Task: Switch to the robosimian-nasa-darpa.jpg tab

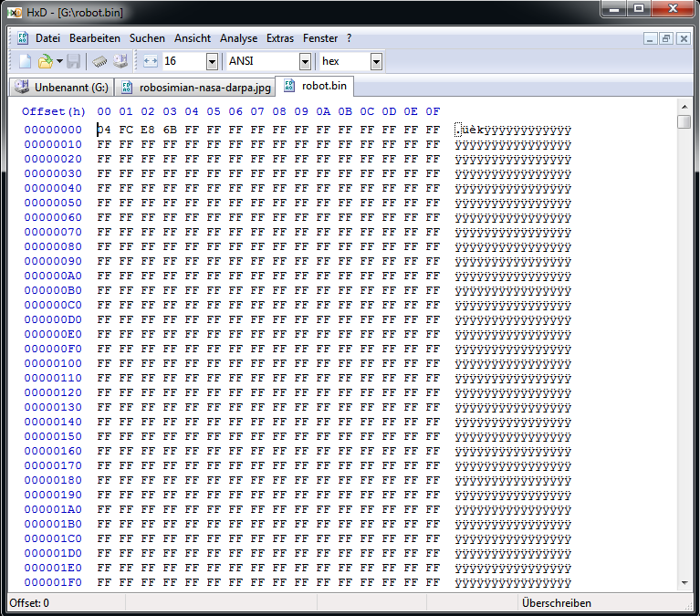Action: tap(195, 88)
